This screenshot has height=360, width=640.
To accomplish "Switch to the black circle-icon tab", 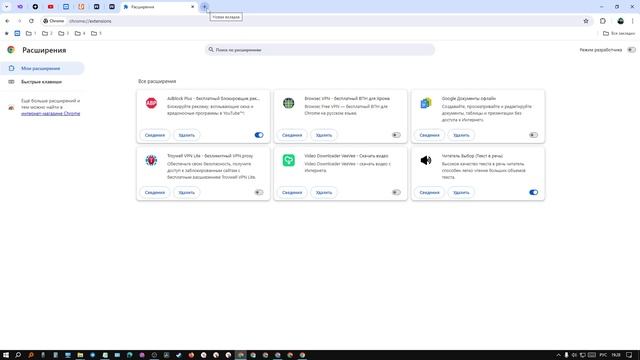I will tap(35, 7).
